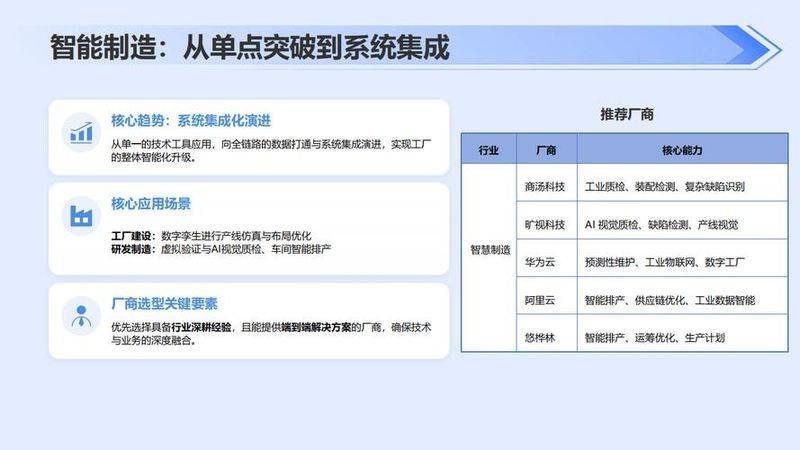Click bold text 端到端解决方案
Image resolution: width=800 pixels, height=450 pixels.
pyautogui.click(x=316, y=327)
